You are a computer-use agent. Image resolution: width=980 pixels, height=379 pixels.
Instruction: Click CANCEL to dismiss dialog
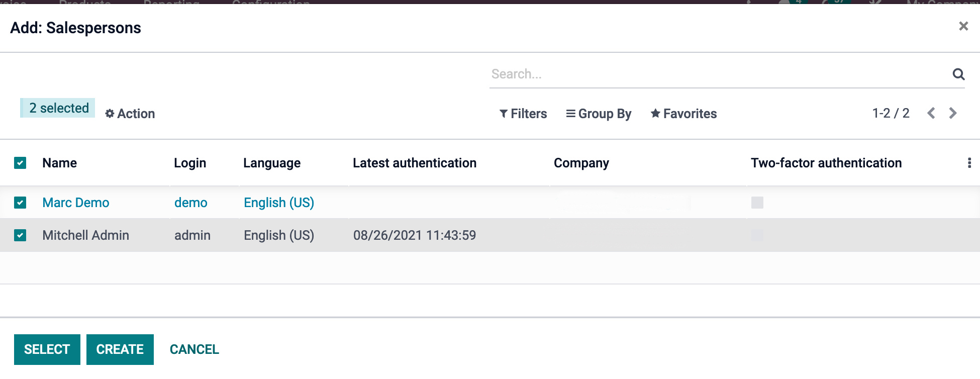tap(194, 349)
